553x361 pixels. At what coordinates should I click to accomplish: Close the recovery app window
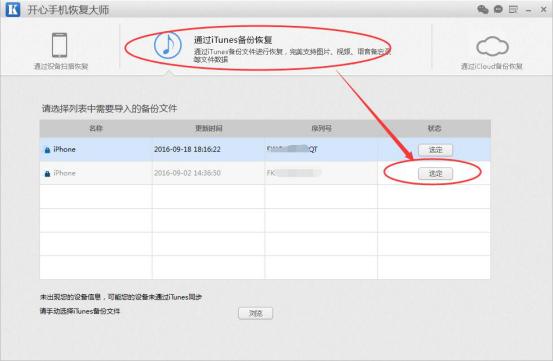coord(543,10)
